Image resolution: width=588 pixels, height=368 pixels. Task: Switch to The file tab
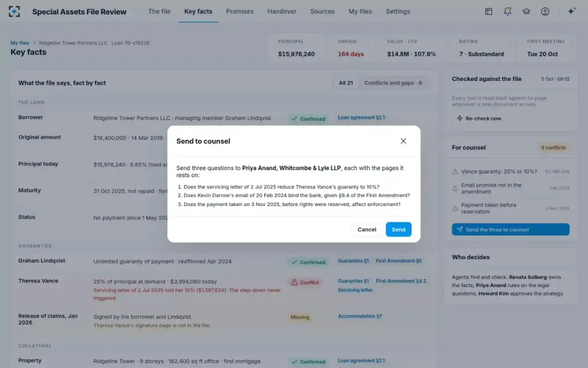[x=159, y=11]
